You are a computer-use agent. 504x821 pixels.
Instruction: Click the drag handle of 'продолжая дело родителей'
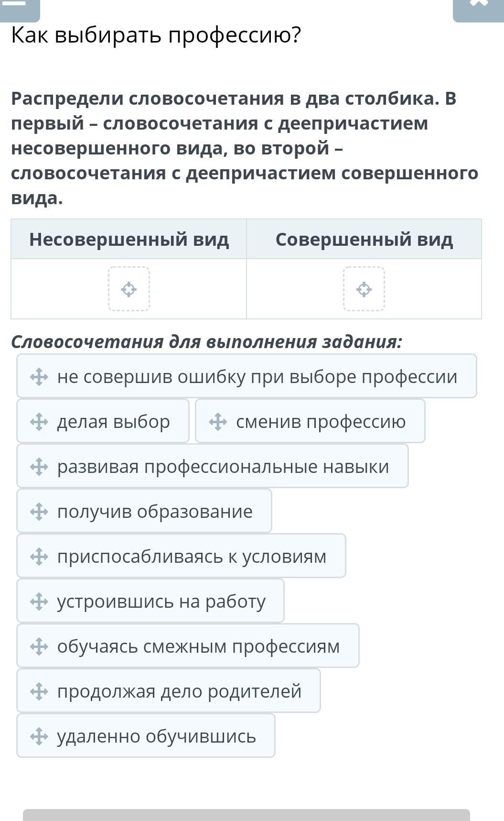click(39, 691)
